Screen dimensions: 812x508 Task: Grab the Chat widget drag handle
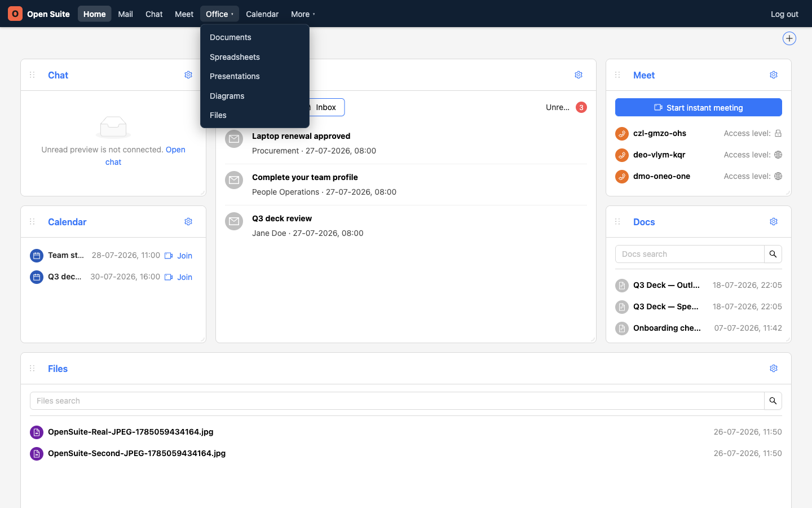pyautogui.click(x=32, y=75)
